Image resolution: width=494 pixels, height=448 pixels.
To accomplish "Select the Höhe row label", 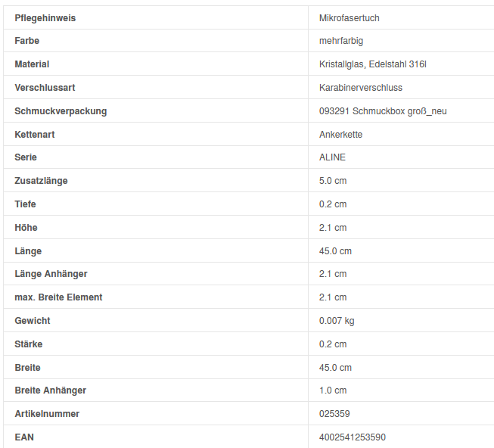I will 26,228.
